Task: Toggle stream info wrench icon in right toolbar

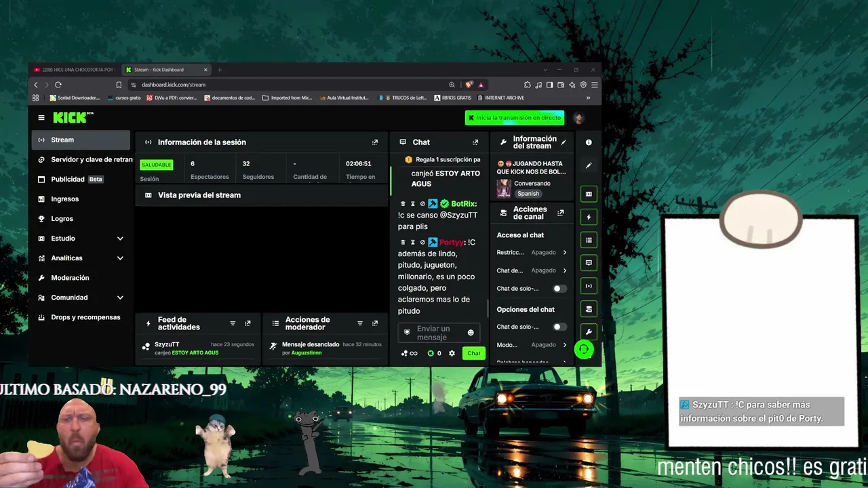Action: click(x=589, y=332)
